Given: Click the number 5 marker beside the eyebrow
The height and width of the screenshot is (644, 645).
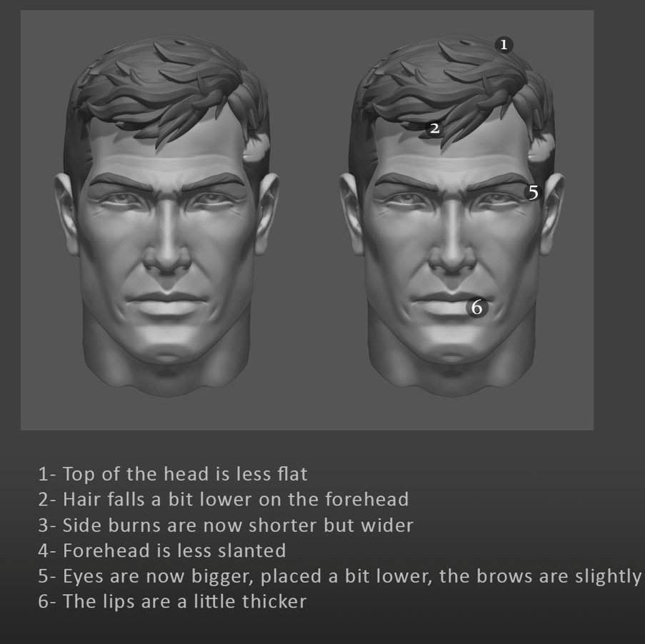Looking at the screenshot, I should click(533, 192).
